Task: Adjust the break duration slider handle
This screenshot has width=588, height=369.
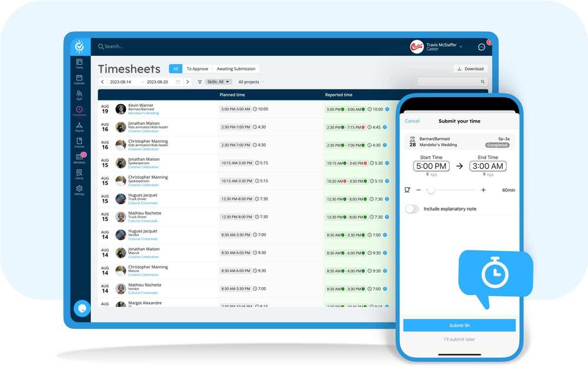Action: coord(431,190)
